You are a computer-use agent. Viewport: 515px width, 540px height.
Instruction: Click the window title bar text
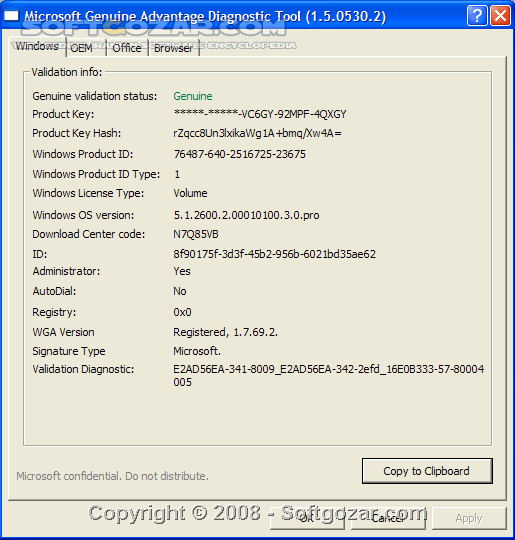[x=205, y=16]
